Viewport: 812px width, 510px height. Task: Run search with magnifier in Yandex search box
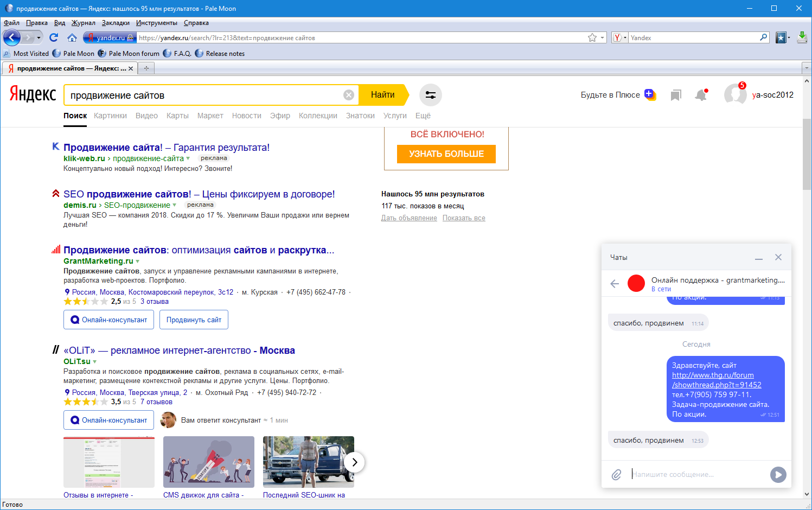click(x=764, y=37)
